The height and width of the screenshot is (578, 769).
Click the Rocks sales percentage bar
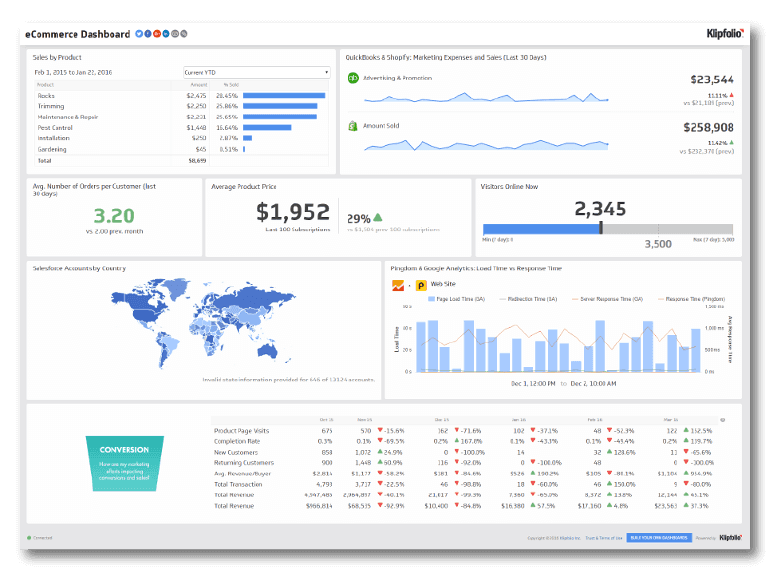pos(284,96)
